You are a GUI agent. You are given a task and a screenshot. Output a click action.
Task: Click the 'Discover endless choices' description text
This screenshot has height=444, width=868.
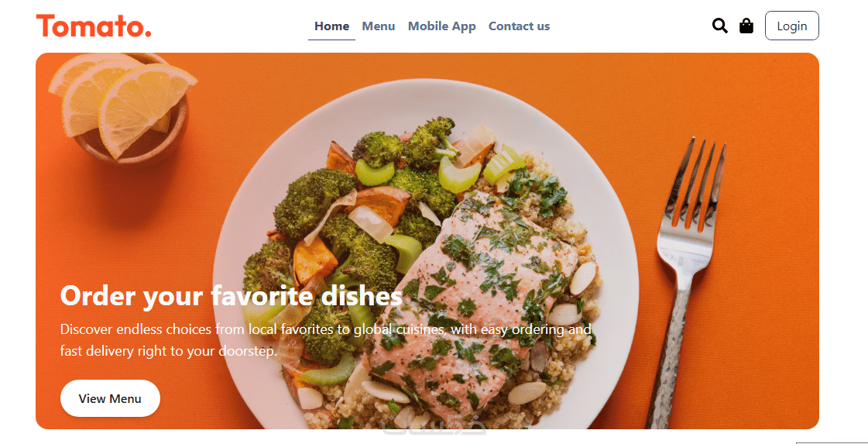325,340
